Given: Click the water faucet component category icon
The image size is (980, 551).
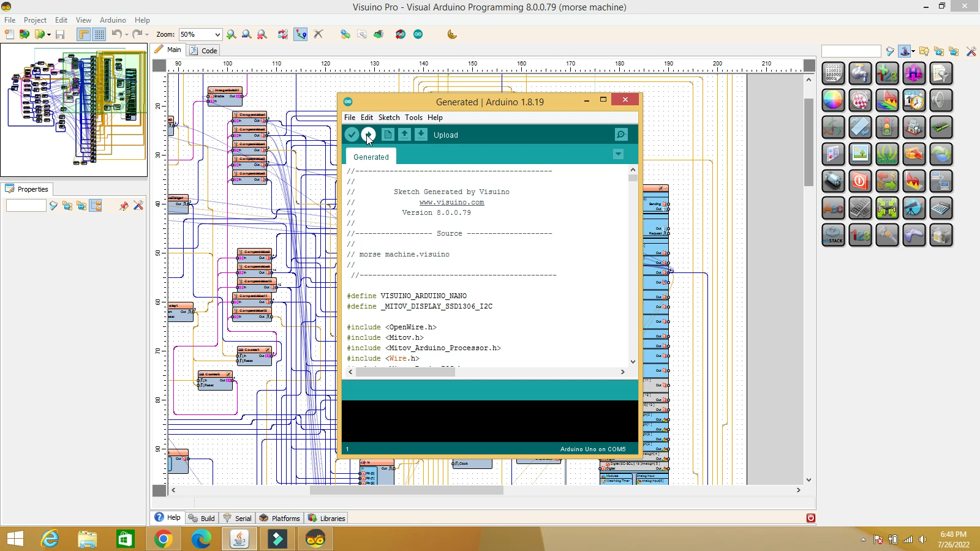Looking at the screenshot, I should (860, 73).
